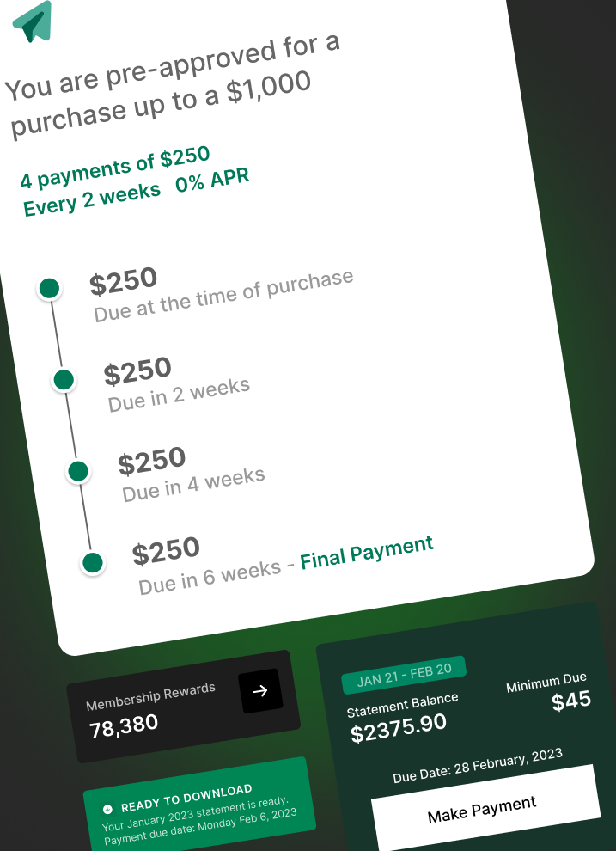Click the 4 payments of $250 text

pos(115,168)
